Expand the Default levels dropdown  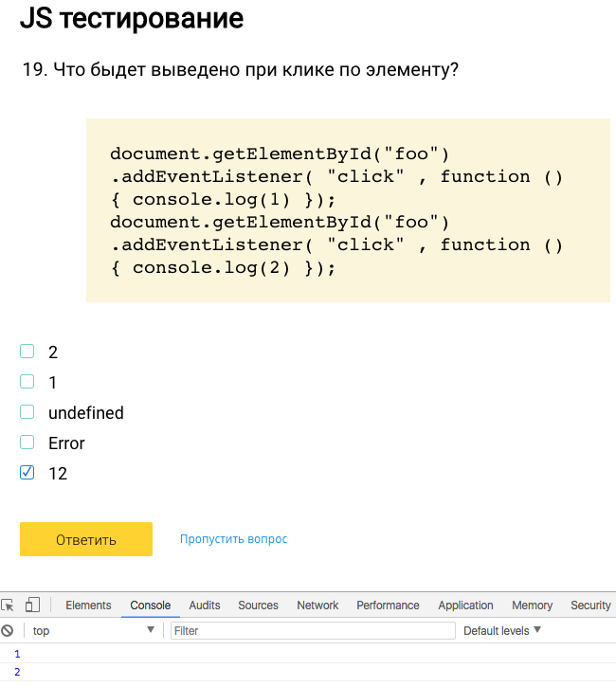click(x=502, y=630)
